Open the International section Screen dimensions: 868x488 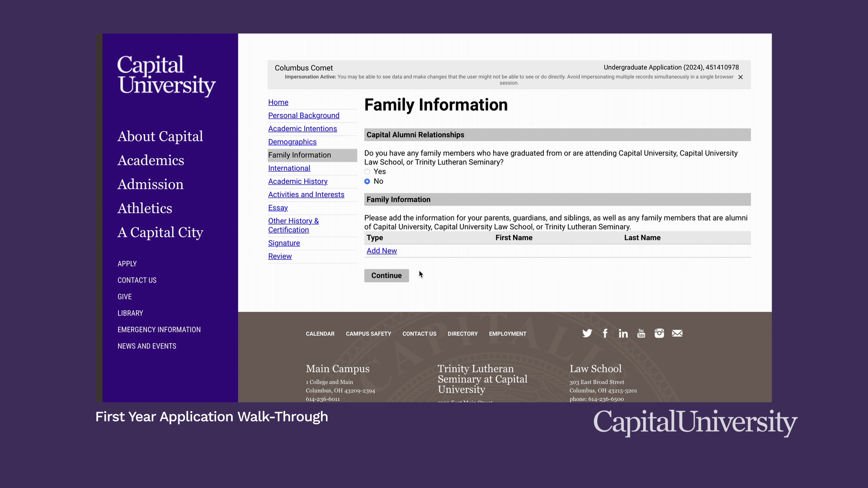[x=289, y=168]
